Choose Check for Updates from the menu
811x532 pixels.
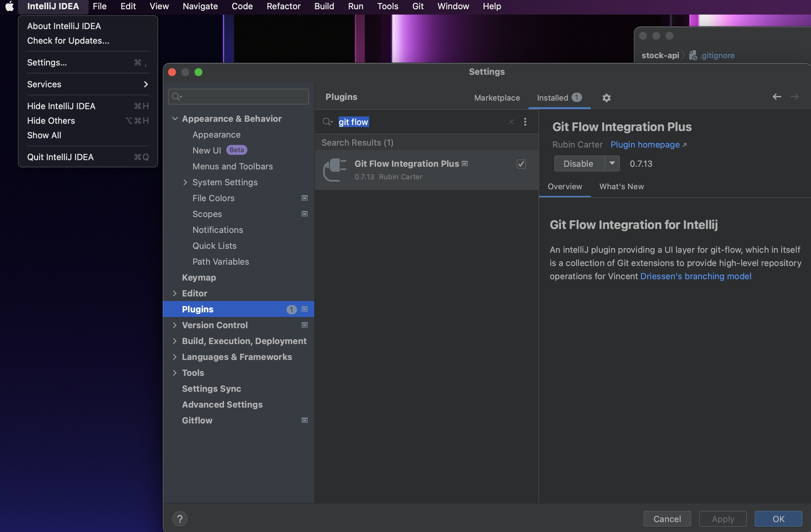(x=68, y=41)
